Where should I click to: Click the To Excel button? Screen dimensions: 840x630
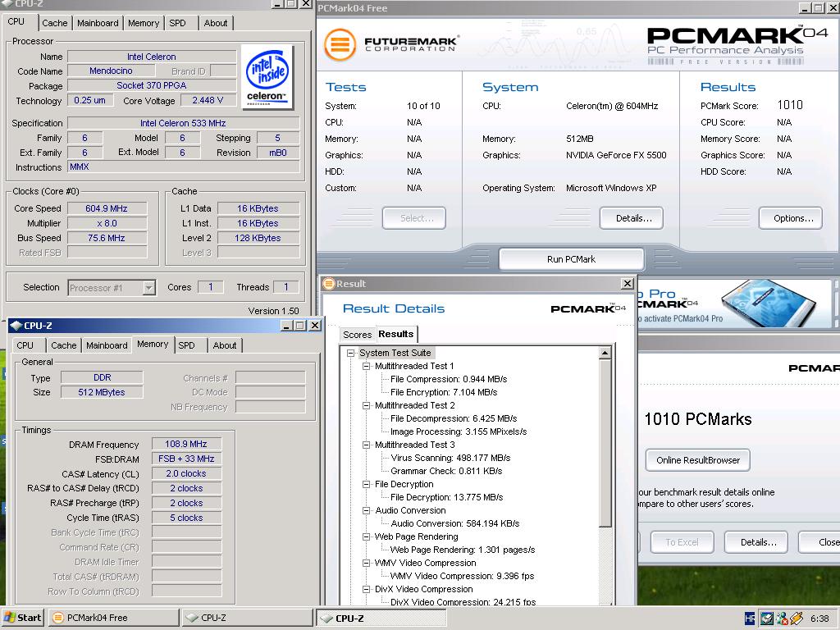click(682, 542)
